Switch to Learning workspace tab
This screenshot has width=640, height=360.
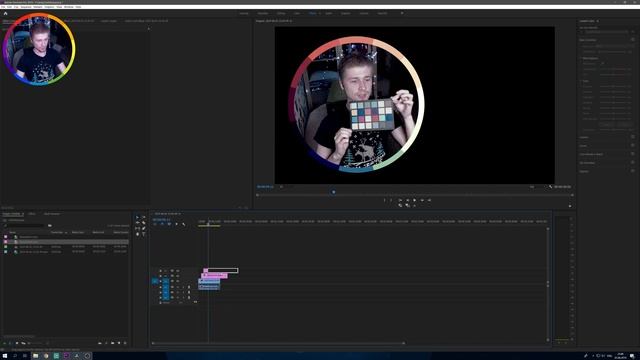click(244, 13)
